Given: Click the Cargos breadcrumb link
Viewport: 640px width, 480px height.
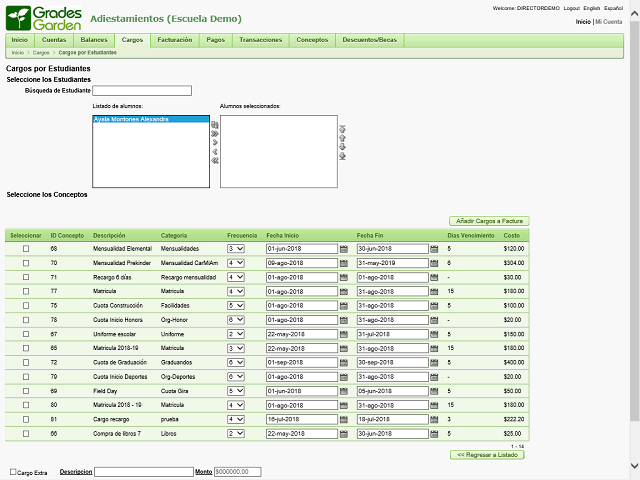Looking at the screenshot, I should (x=41, y=53).
